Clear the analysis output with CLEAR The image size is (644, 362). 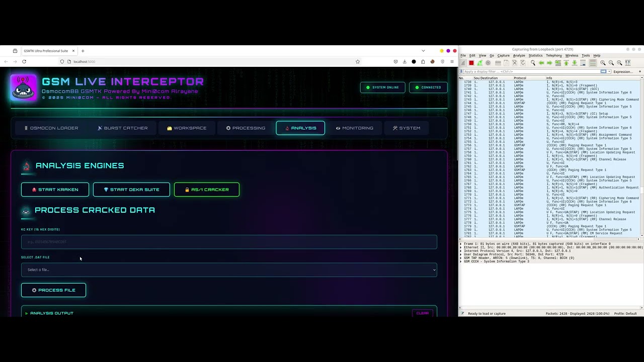pos(423,313)
